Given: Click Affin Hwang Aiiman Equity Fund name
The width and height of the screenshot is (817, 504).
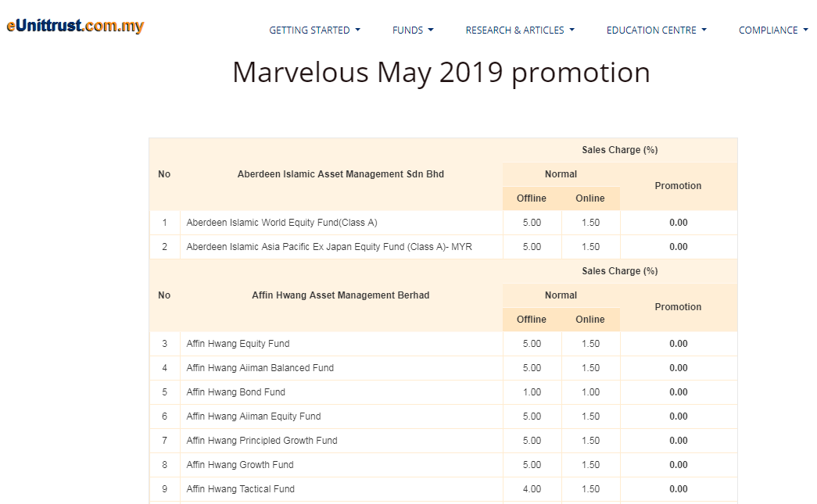Looking at the screenshot, I should point(254,416).
